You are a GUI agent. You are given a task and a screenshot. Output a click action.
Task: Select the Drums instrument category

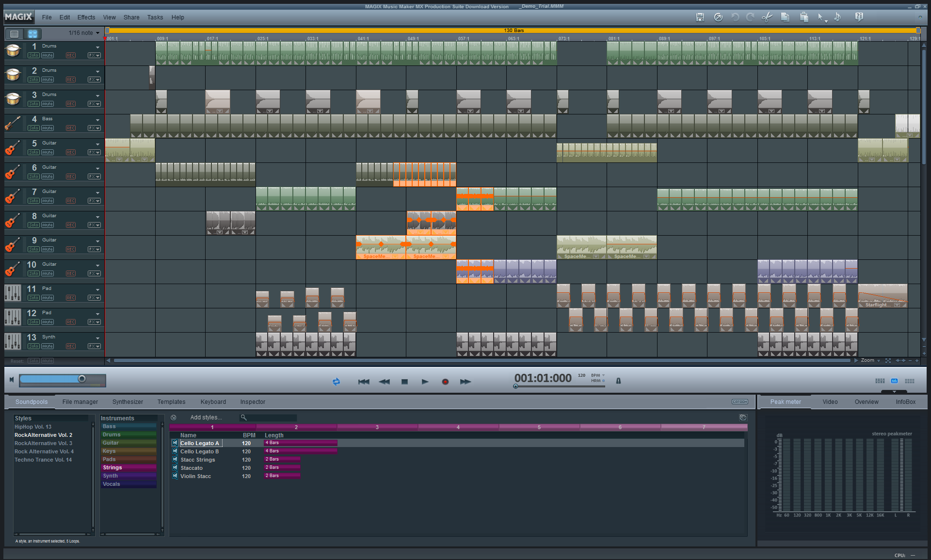[x=128, y=435]
